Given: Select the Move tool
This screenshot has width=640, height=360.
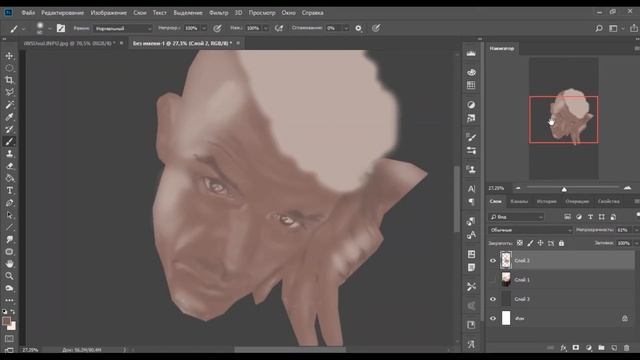Looking at the screenshot, I should pos(9,56).
